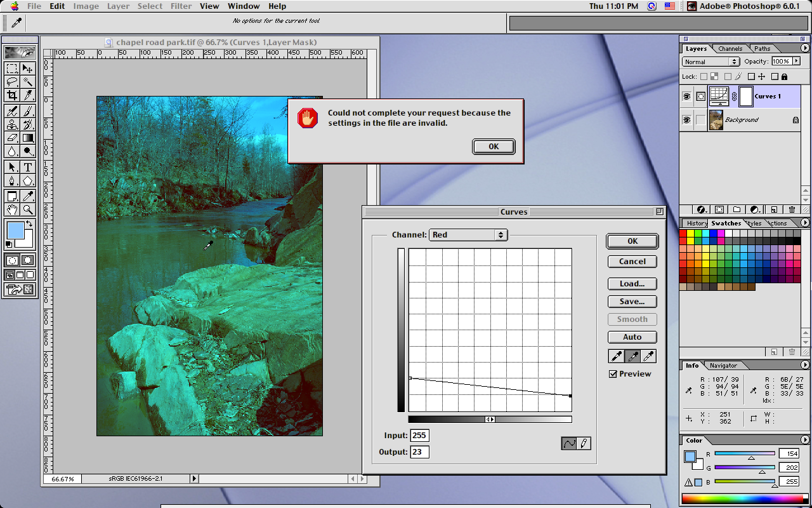This screenshot has width=812, height=508.
Task: Toggle the Preview checkbox in Curves
Action: pyautogui.click(x=613, y=374)
